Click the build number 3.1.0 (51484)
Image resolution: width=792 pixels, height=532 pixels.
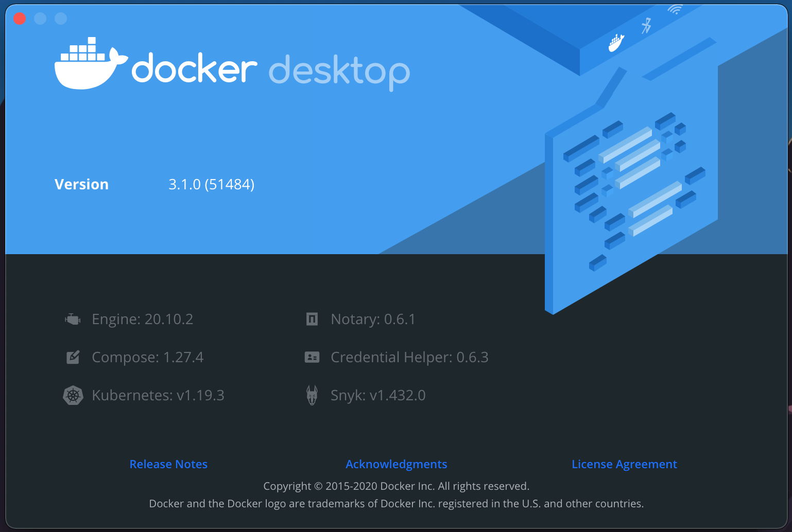tap(212, 184)
